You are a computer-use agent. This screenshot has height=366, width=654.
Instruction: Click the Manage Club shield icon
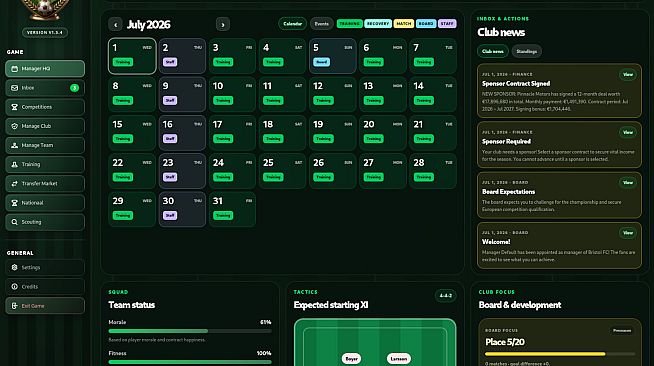pyautogui.click(x=15, y=126)
